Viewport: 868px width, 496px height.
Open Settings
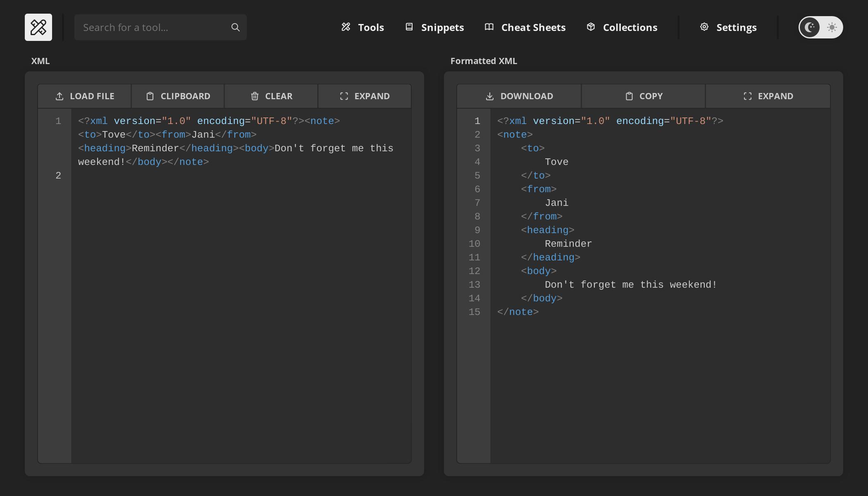(728, 27)
